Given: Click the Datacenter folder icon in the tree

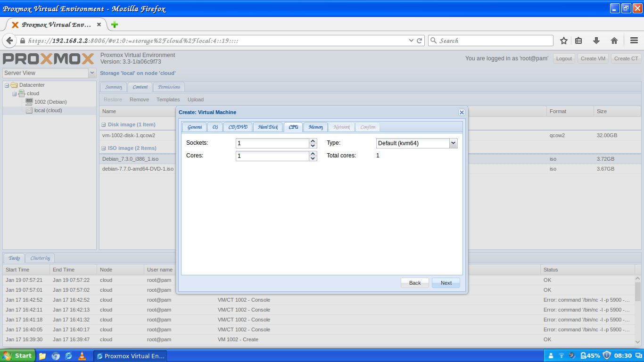Looking at the screenshot, I should [14, 85].
